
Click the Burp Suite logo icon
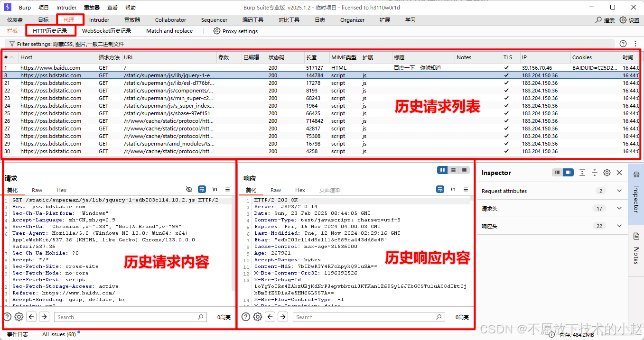(7, 7)
